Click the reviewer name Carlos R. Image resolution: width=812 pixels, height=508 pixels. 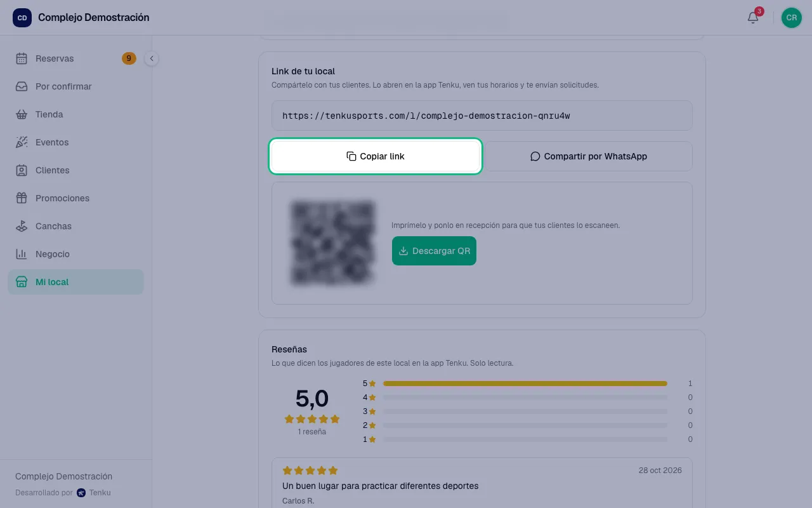298,501
